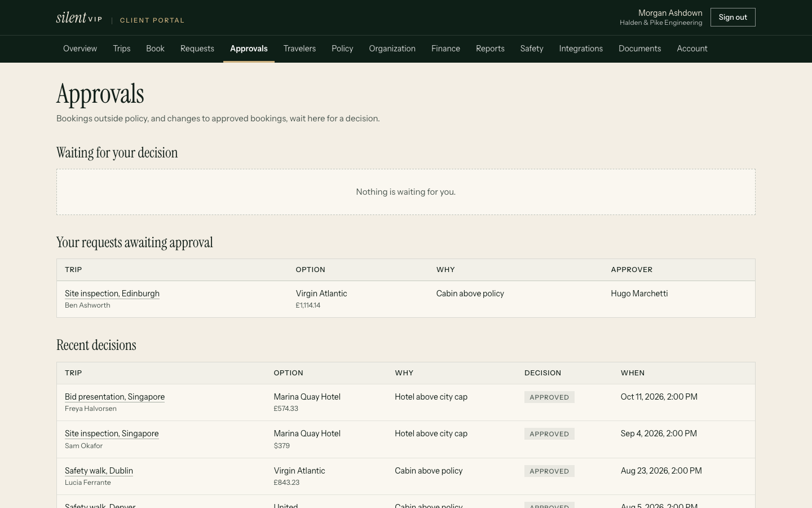Click the Halden & Pike Engineering label

(661, 23)
